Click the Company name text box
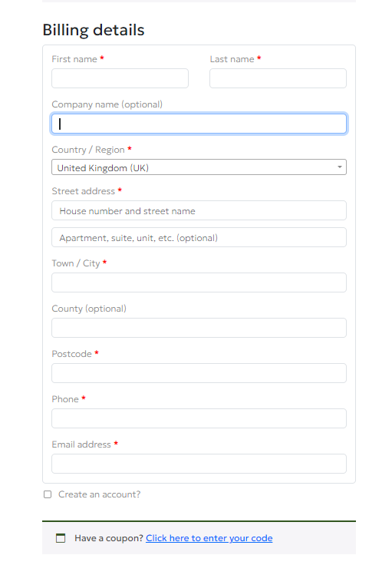The height and width of the screenshot is (565, 392). point(199,124)
